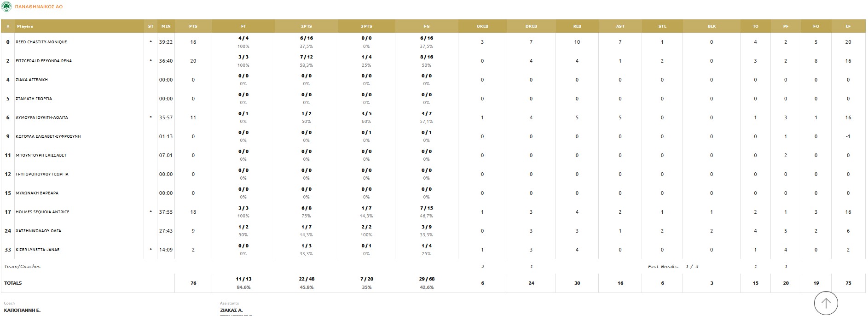The height and width of the screenshot is (316, 868).
Task: Click the scroll-to-top arrow button
Action: click(826, 303)
